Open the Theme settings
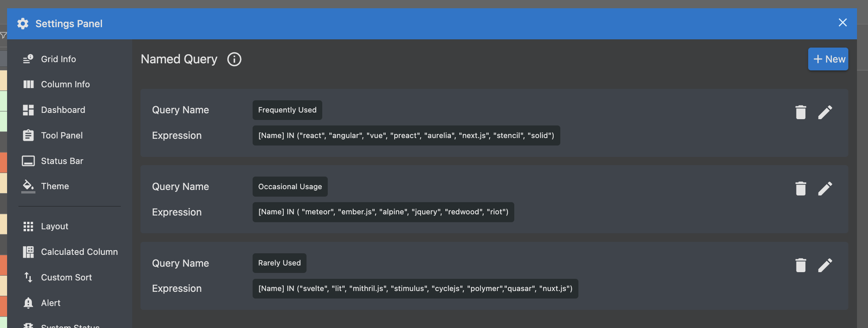 point(55,186)
